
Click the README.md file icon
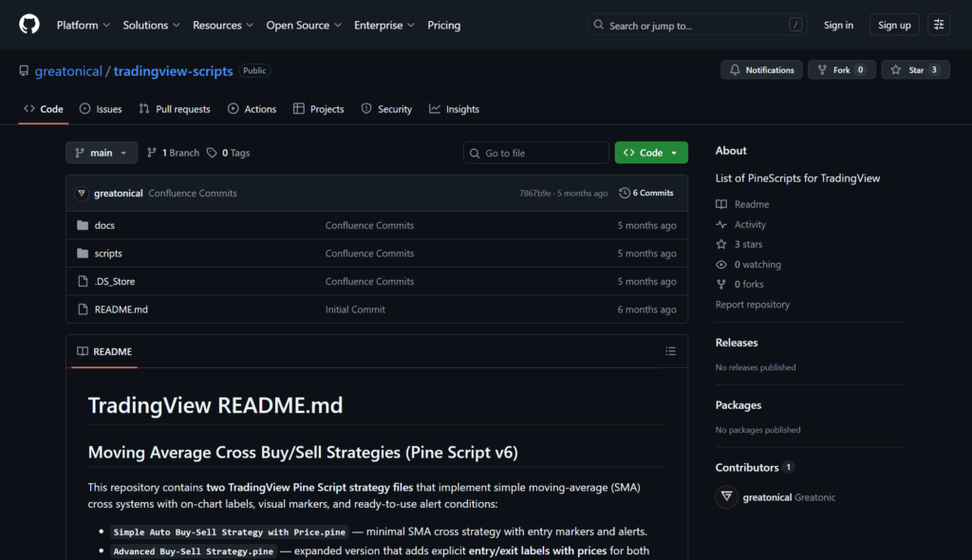83,308
